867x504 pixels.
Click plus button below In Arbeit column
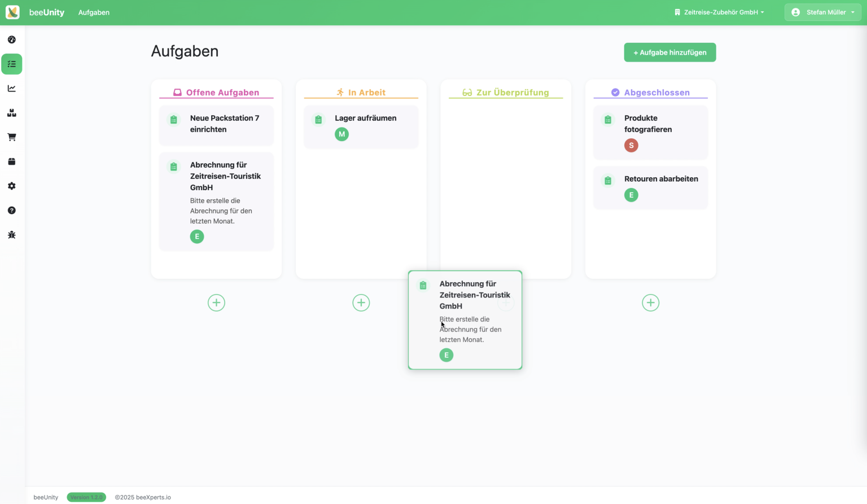pos(361,303)
